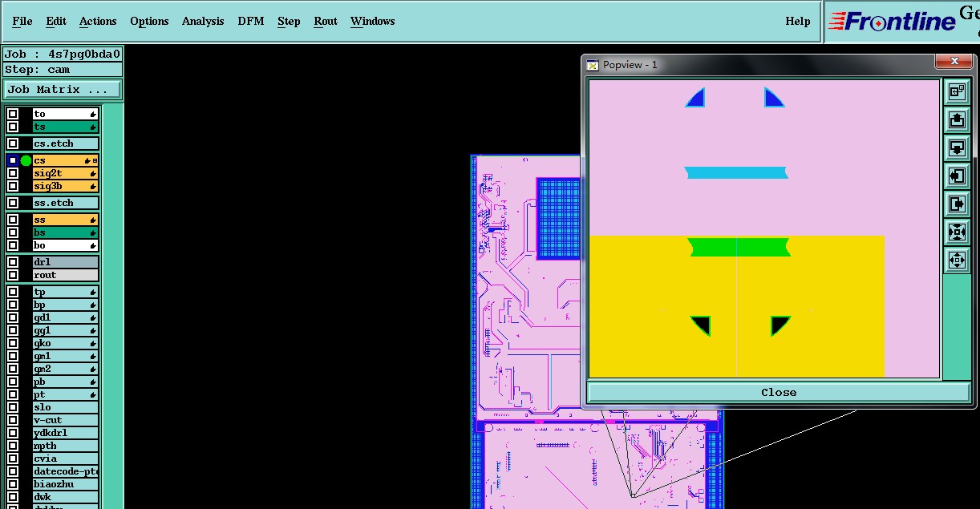Viewport: 980px width, 509px height.
Task: Click the light blue bar shape in Popview
Action: coord(735,172)
